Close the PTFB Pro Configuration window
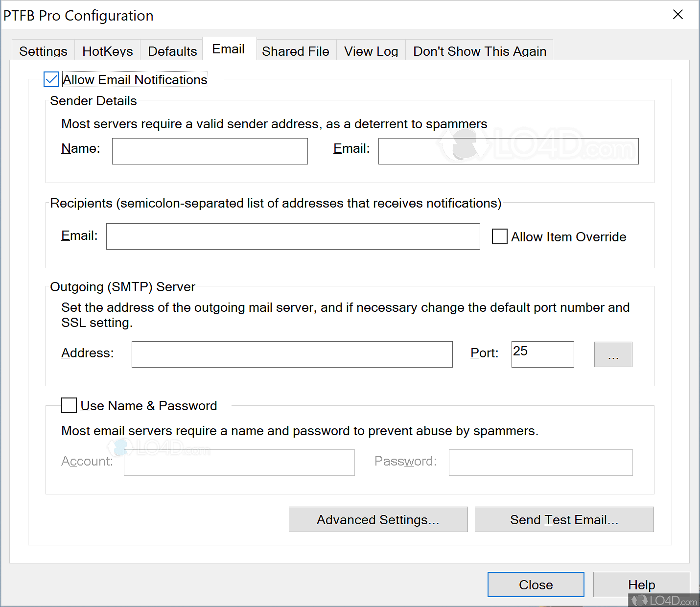The width and height of the screenshot is (700, 607). tap(678, 14)
